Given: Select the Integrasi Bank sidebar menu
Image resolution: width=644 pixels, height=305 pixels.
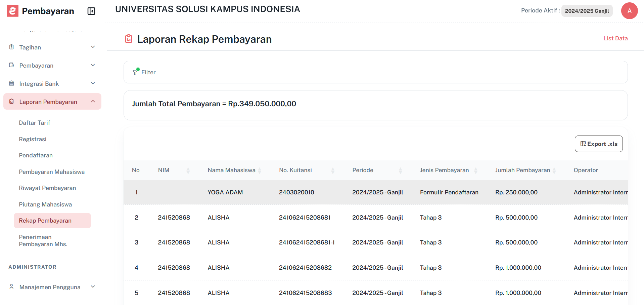Looking at the screenshot, I should pos(52,83).
